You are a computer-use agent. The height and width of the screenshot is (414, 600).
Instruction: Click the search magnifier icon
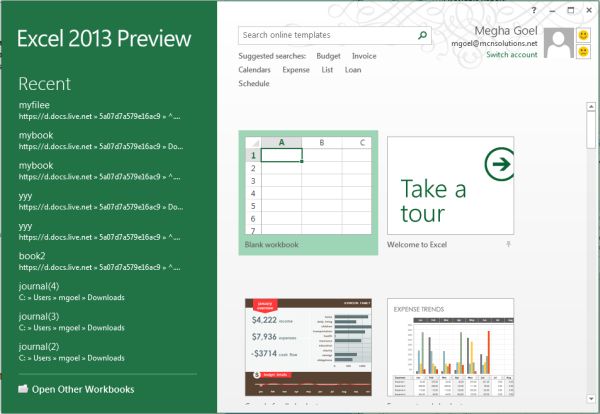(422, 35)
